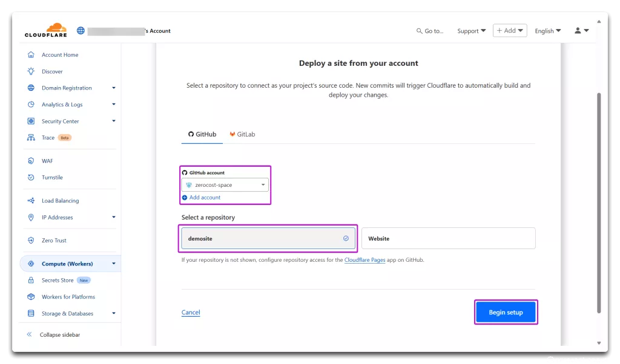Open the Cloudflare Pages link

[x=364, y=260]
